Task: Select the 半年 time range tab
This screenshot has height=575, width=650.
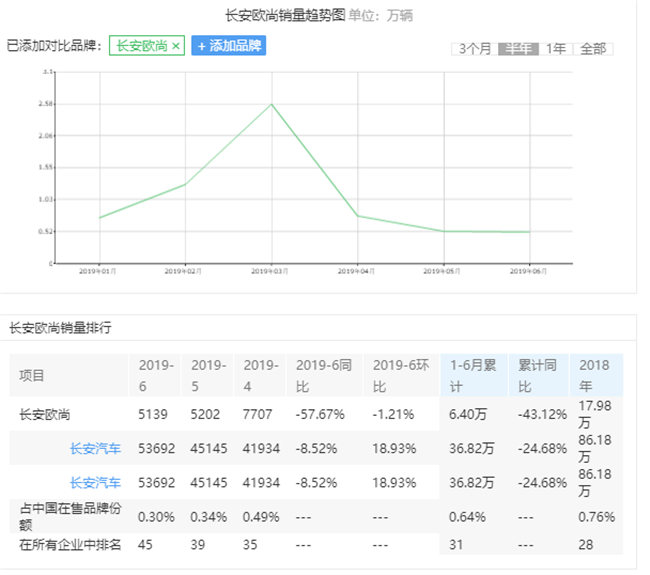Action: (x=518, y=49)
